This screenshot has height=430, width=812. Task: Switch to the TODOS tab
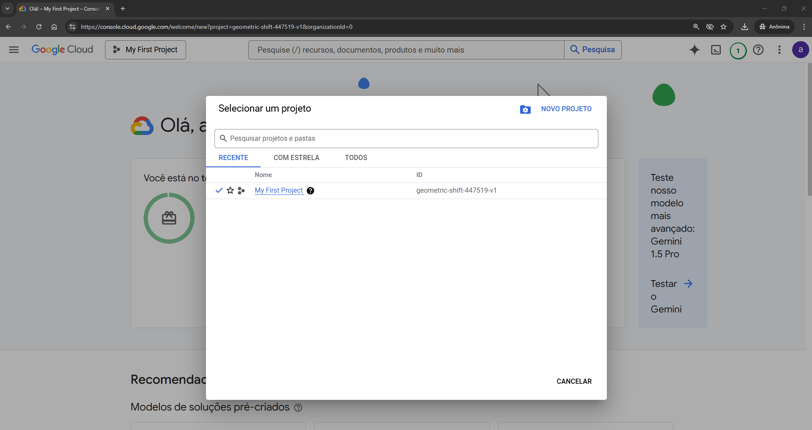click(x=356, y=157)
